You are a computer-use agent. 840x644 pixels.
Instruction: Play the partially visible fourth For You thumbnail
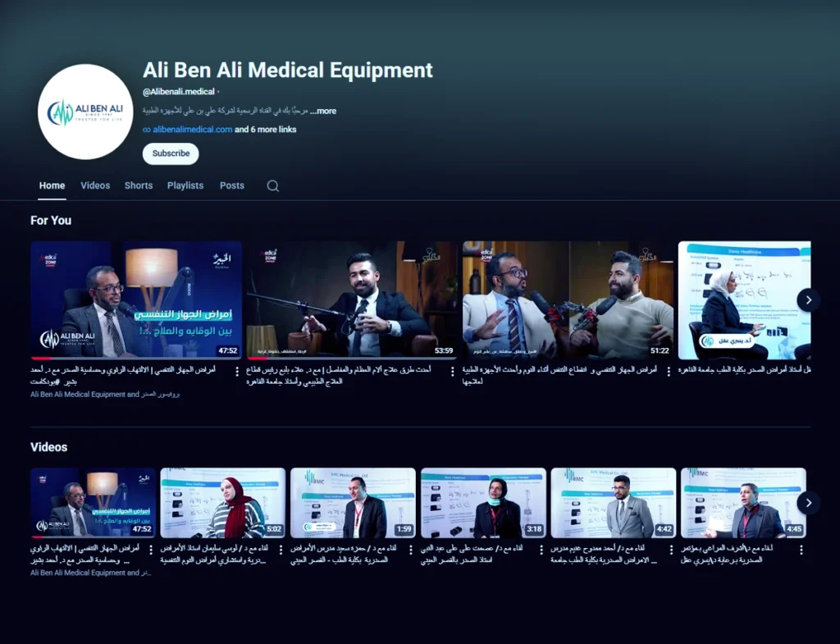point(745,300)
